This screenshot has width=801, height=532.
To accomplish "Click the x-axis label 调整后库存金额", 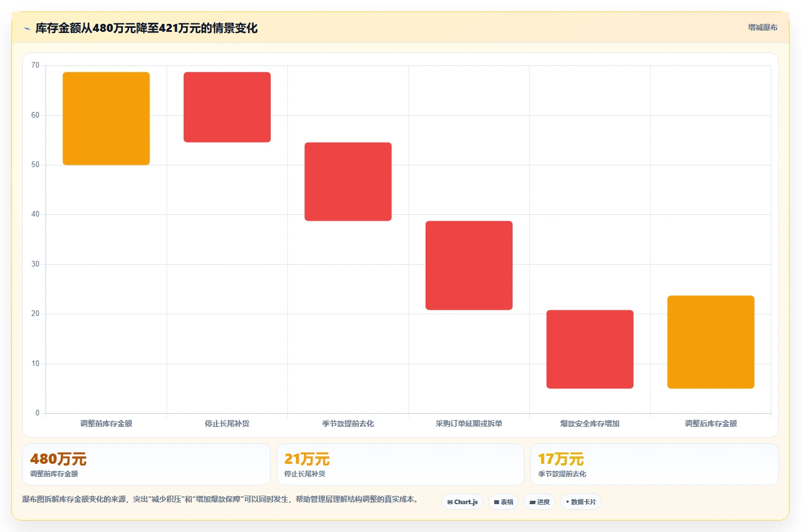I will [x=711, y=423].
